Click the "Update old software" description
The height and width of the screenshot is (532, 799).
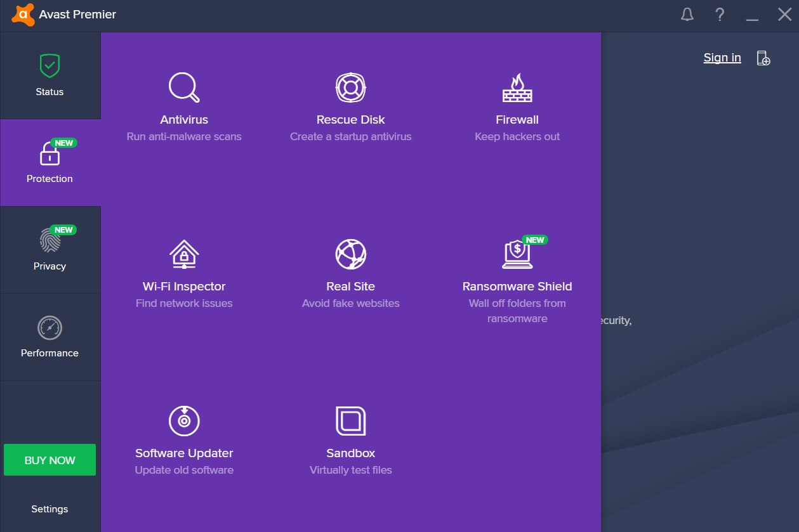(x=184, y=470)
